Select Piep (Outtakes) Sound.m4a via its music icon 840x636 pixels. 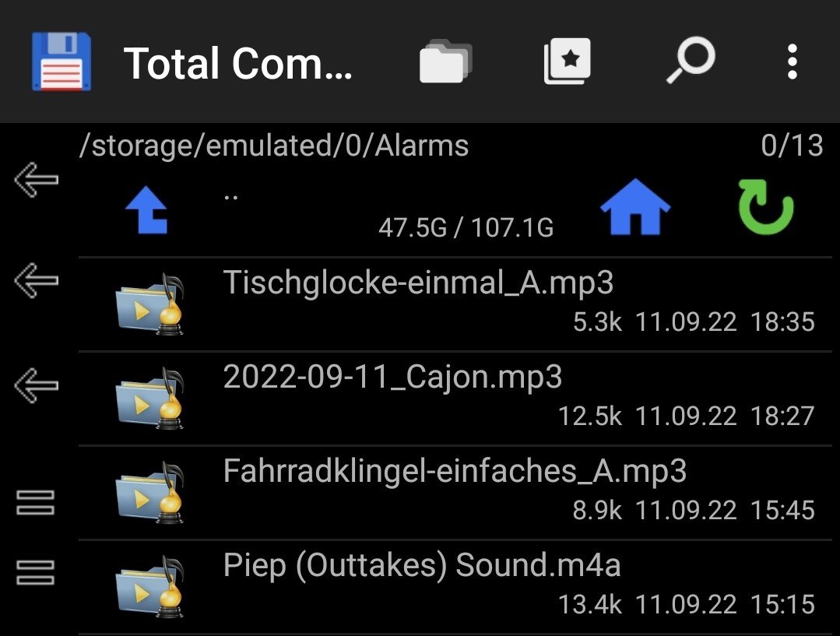point(149,587)
